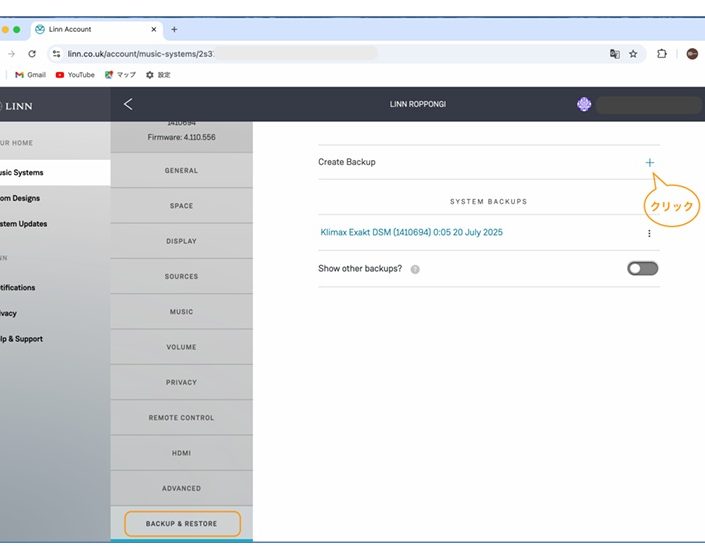
Task: Open the browser extensions puzzle icon
Action: coord(661,54)
